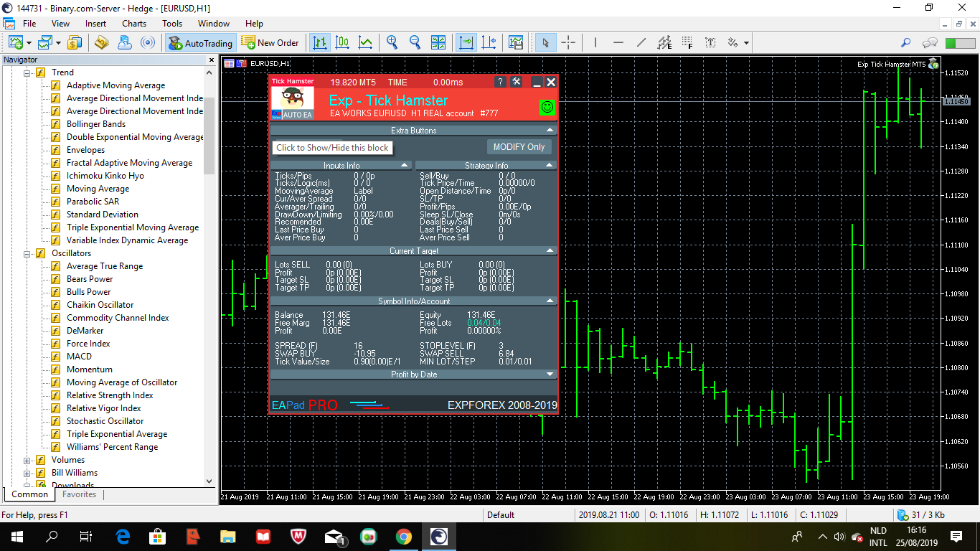The width and height of the screenshot is (980, 551).
Task: Open the Tools menu
Action: click(x=172, y=24)
